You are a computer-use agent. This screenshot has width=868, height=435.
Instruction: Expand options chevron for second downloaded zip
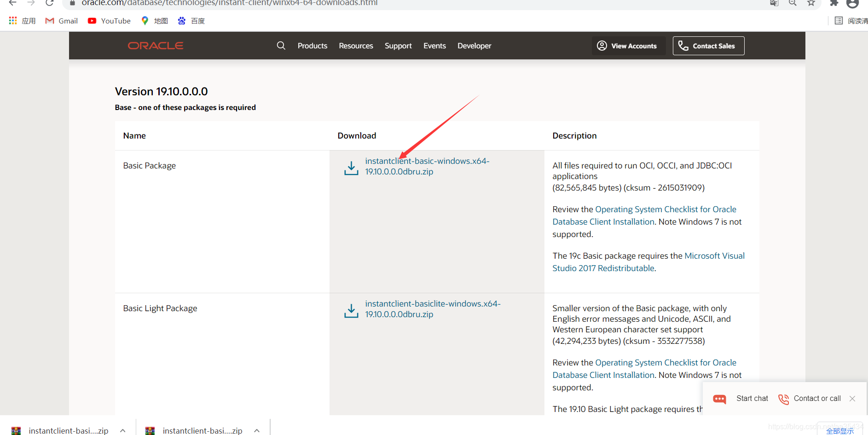[x=257, y=430]
